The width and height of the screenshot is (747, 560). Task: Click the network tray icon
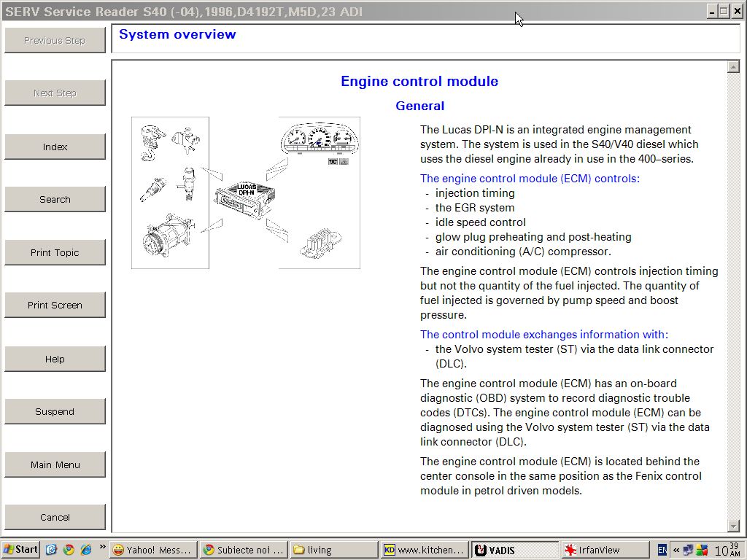[x=688, y=550]
